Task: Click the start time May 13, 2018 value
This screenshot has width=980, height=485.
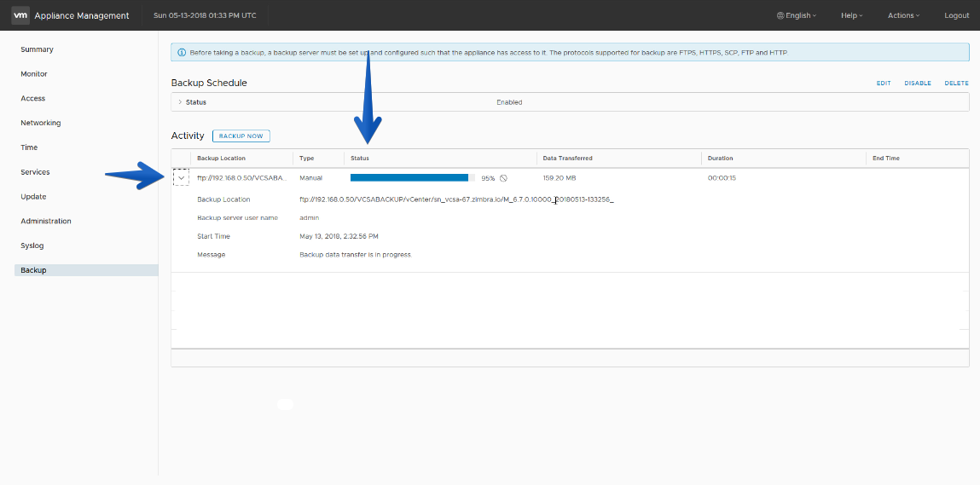Action: click(x=339, y=236)
